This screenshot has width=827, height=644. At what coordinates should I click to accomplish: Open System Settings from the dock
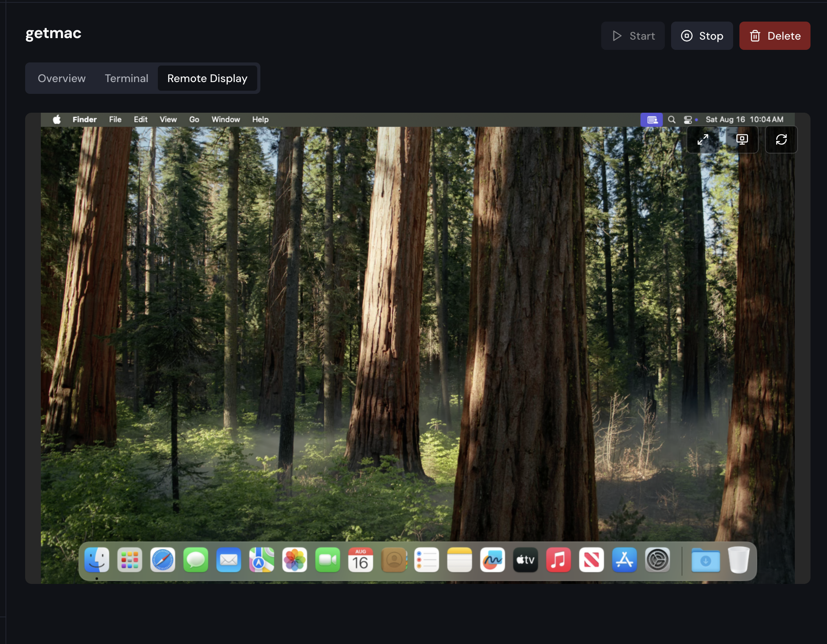point(657,560)
